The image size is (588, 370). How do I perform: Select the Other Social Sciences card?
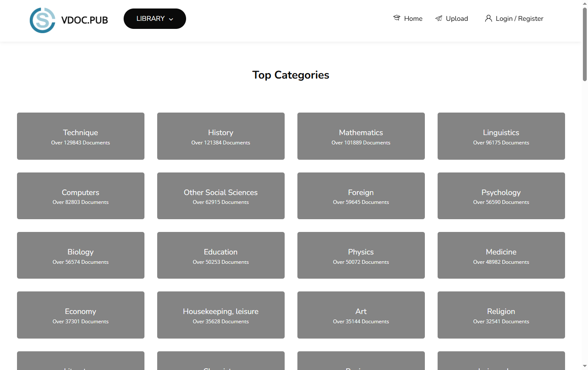tap(221, 196)
